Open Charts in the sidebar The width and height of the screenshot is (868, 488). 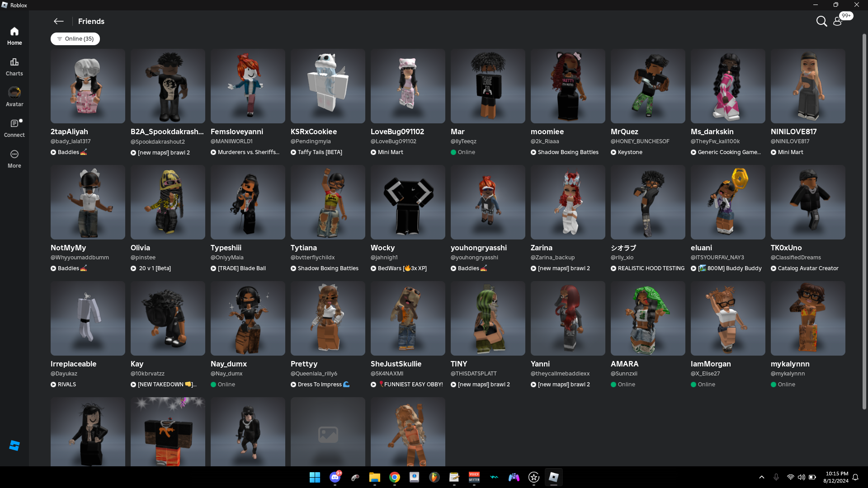(x=14, y=66)
